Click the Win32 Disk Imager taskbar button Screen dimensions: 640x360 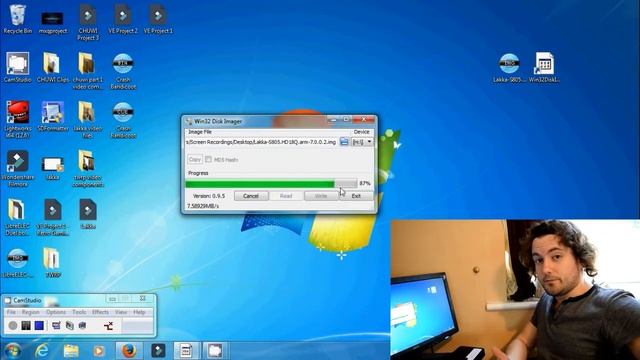coord(187,351)
